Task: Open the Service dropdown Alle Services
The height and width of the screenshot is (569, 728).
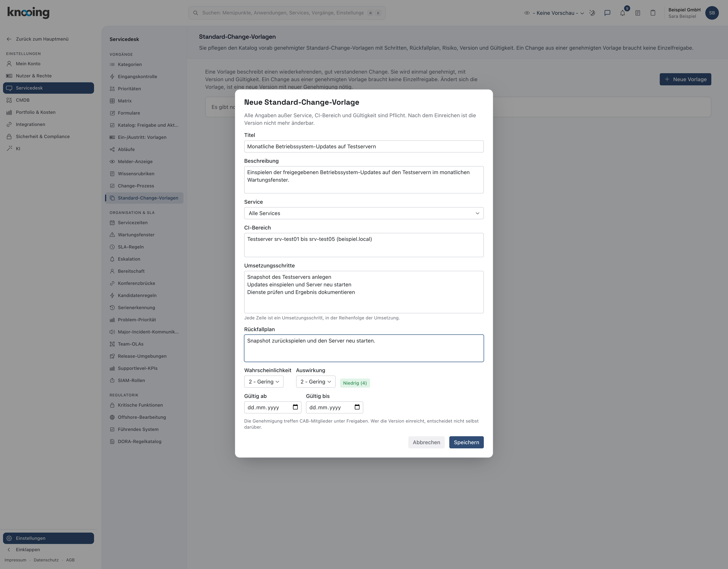Action: [364, 213]
